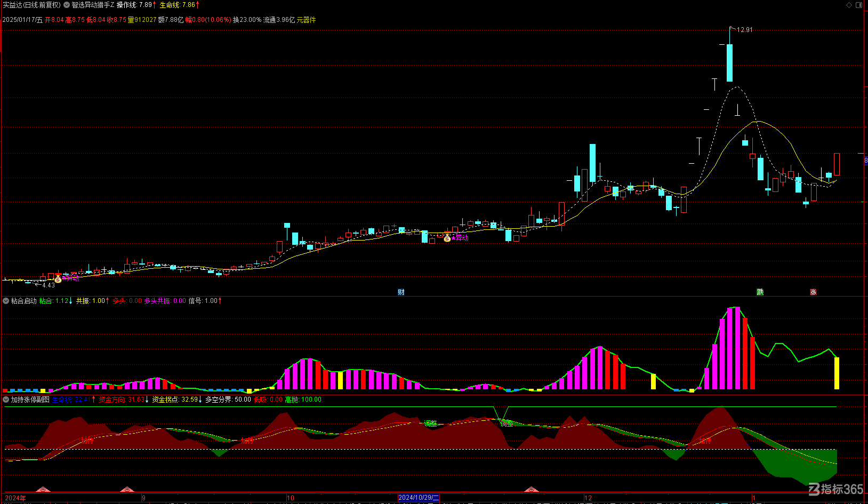868x504 pixels.
Task: Click the red triangle marker before the 12 label
Action: click(531, 489)
